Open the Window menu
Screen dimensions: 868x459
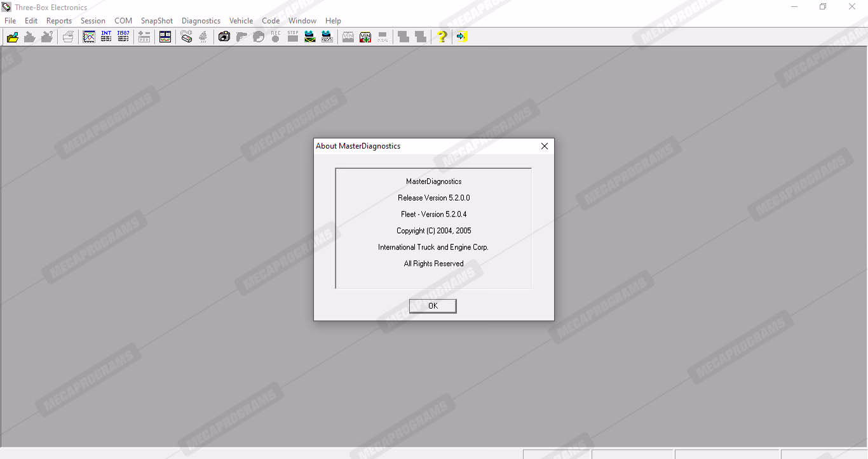pyautogui.click(x=302, y=21)
